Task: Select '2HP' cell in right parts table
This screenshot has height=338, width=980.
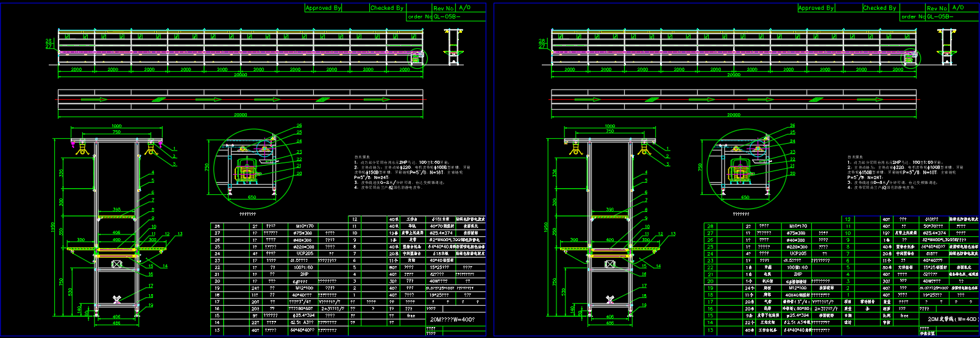Action: [x=797, y=274]
